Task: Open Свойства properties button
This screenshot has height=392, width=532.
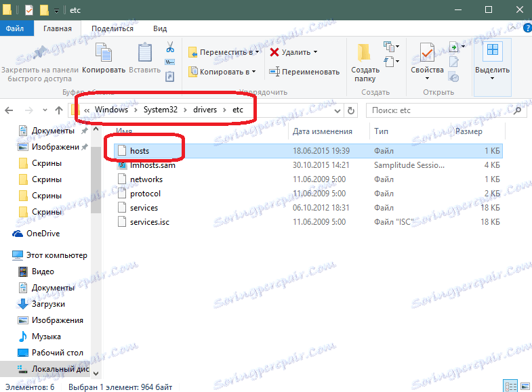Action: point(427,62)
